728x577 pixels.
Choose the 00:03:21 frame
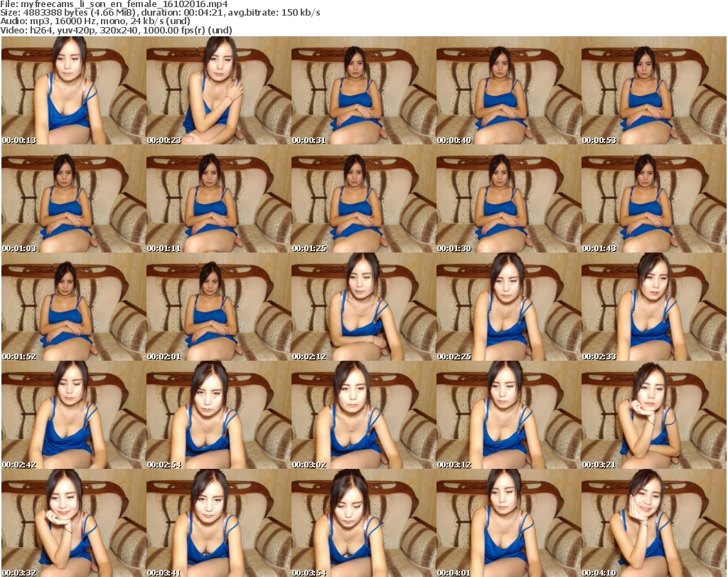pyautogui.click(x=653, y=415)
